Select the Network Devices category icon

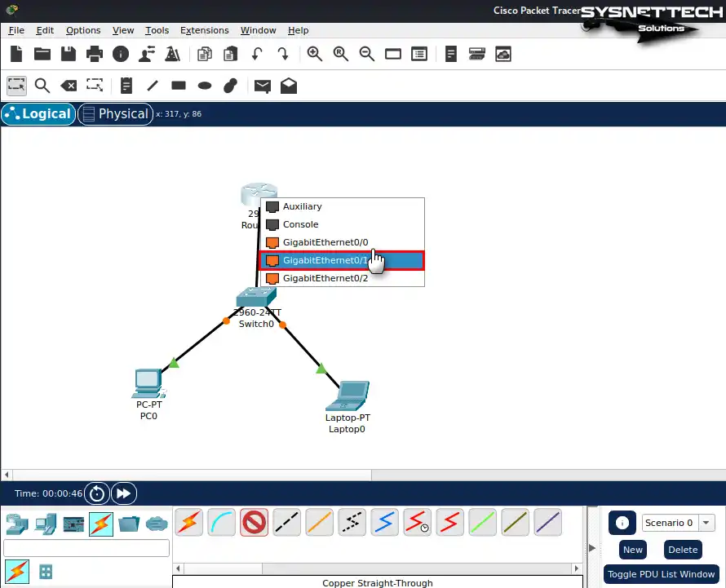pos(17,524)
